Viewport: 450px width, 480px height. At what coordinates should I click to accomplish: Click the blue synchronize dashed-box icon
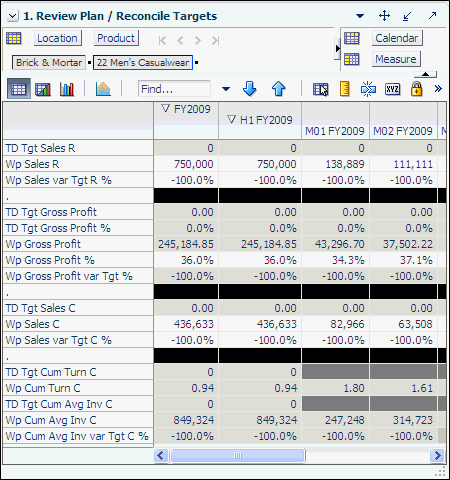coord(368,89)
